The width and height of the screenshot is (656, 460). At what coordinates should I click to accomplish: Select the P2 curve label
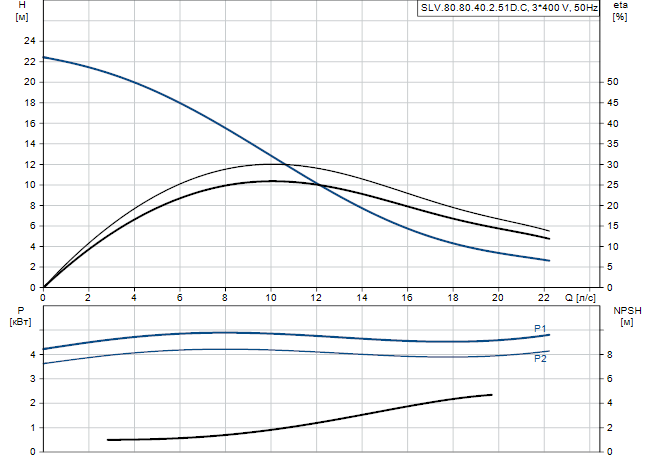pyautogui.click(x=540, y=359)
